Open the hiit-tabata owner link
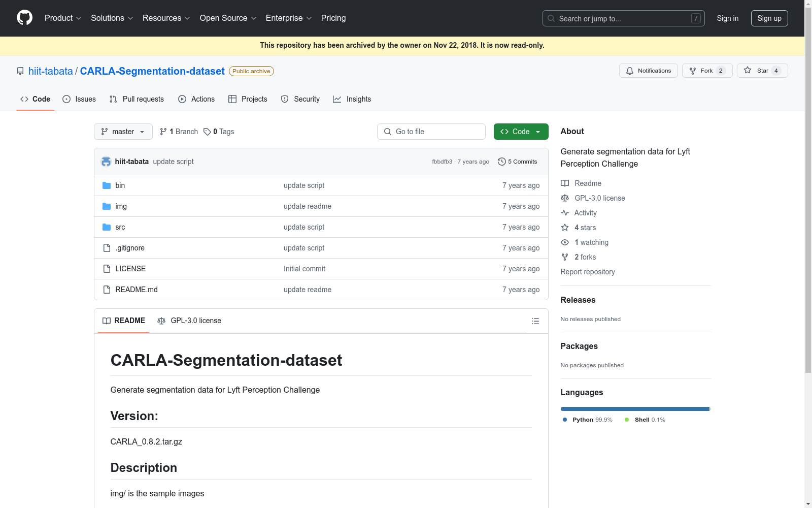 pyautogui.click(x=51, y=71)
